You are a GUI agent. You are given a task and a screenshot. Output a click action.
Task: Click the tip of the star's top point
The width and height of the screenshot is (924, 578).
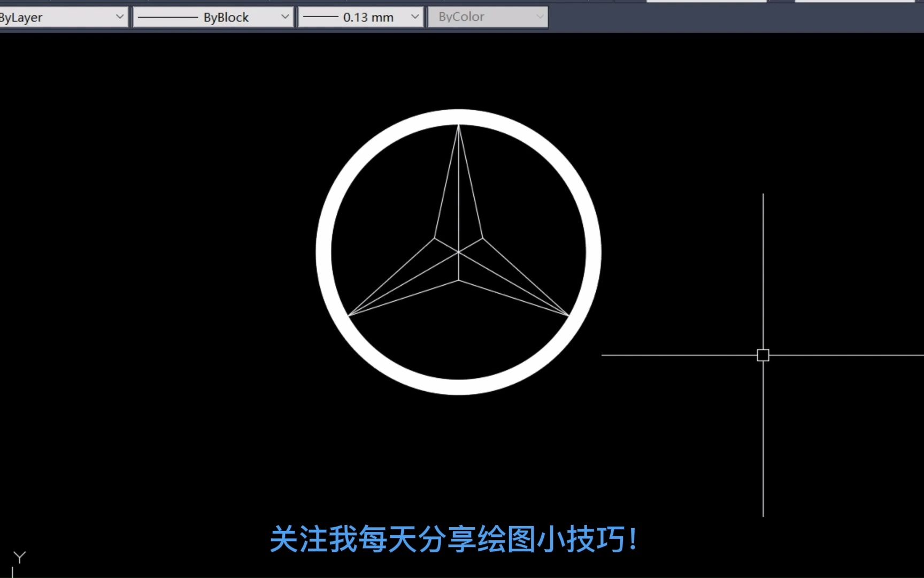click(459, 125)
